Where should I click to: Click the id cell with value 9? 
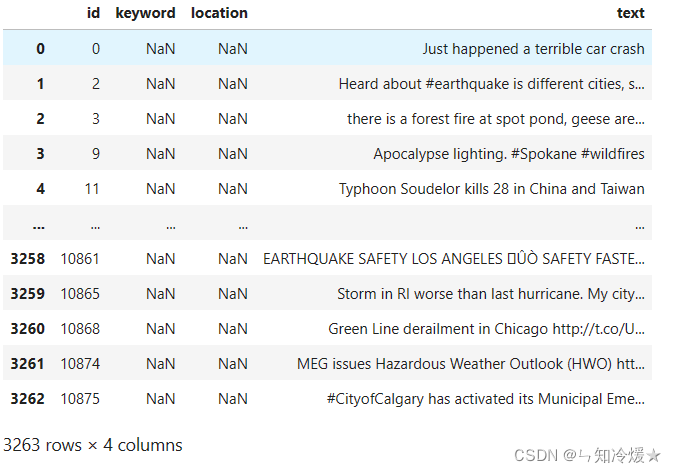coord(95,154)
